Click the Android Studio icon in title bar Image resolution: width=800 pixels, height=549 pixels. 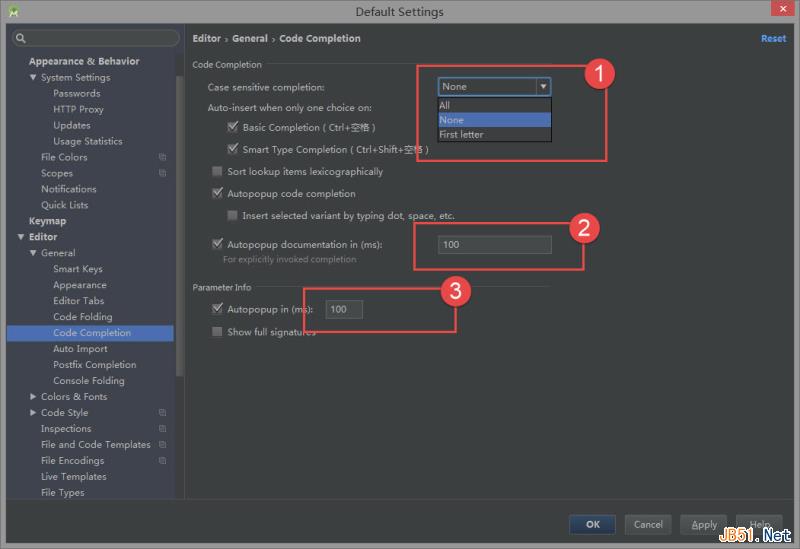pos(14,11)
